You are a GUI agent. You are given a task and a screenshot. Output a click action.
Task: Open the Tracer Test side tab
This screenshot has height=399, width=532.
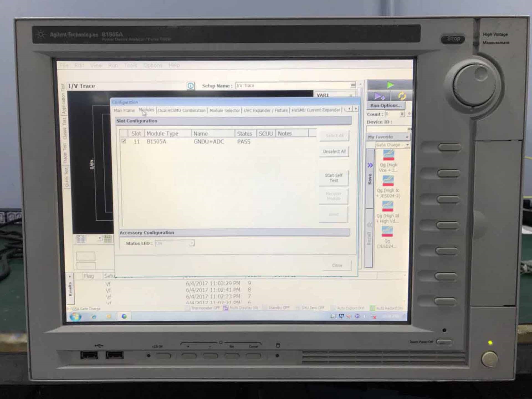click(65, 153)
